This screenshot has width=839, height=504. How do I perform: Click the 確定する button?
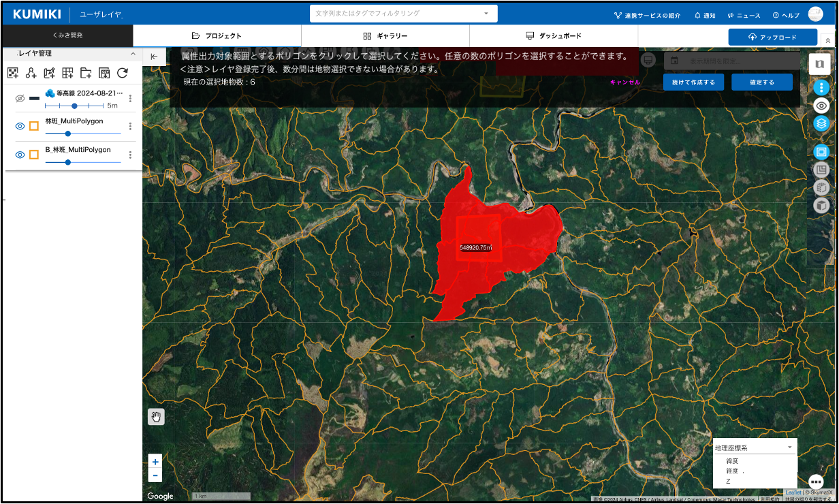click(x=761, y=82)
